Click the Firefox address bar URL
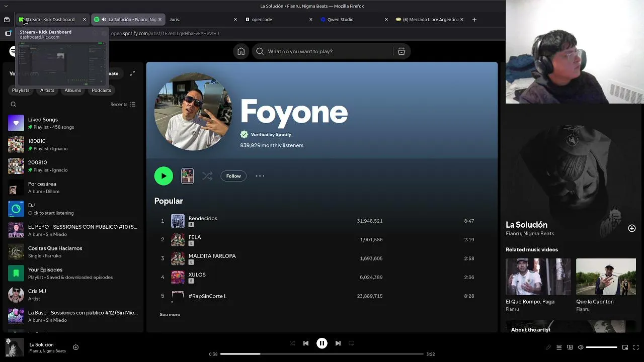The image size is (644, 362). pyautogui.click(x=165, y=34)
